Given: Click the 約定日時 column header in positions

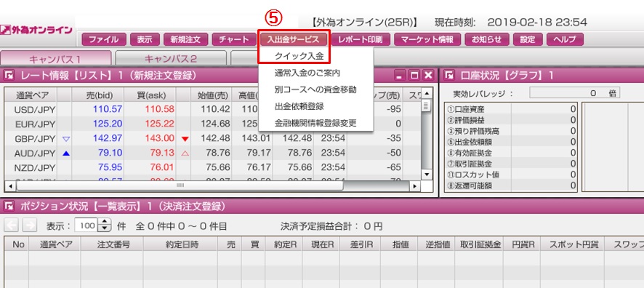Looking at the screenshot, I should tap(180, 245).
